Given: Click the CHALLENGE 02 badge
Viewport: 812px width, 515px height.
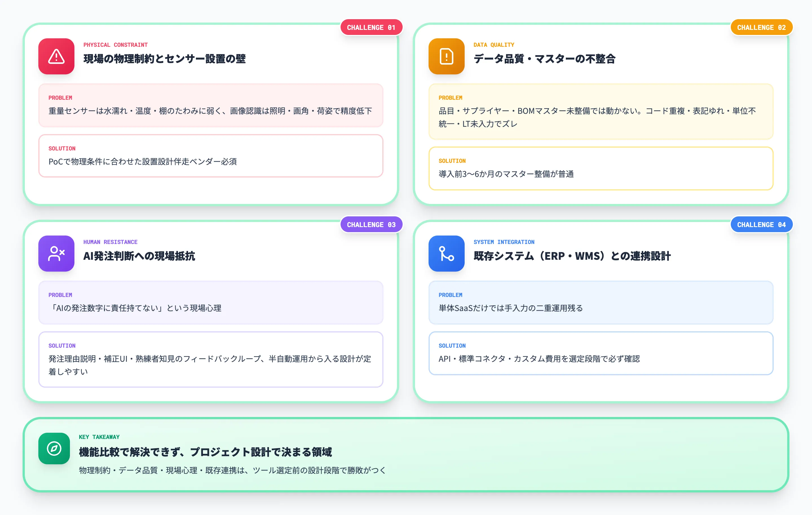Looking at the screenshot, I should click(762, 27).
